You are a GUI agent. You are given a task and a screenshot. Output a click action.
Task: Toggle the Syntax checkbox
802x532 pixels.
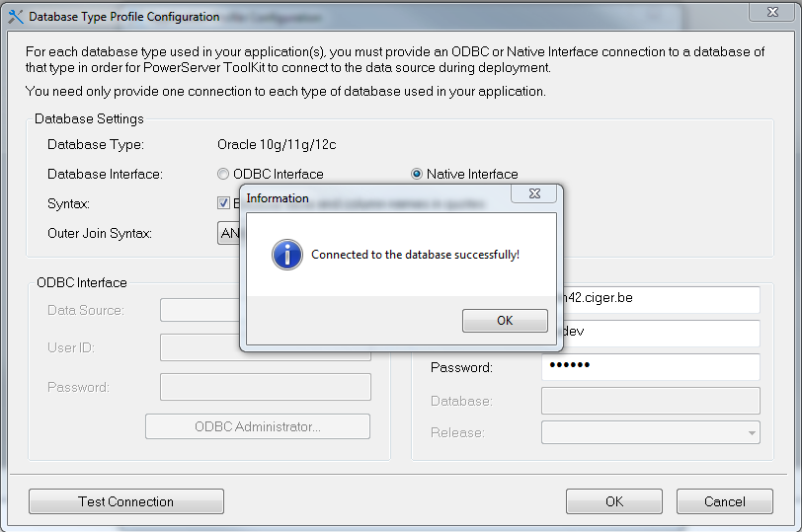tap(224, 203)
